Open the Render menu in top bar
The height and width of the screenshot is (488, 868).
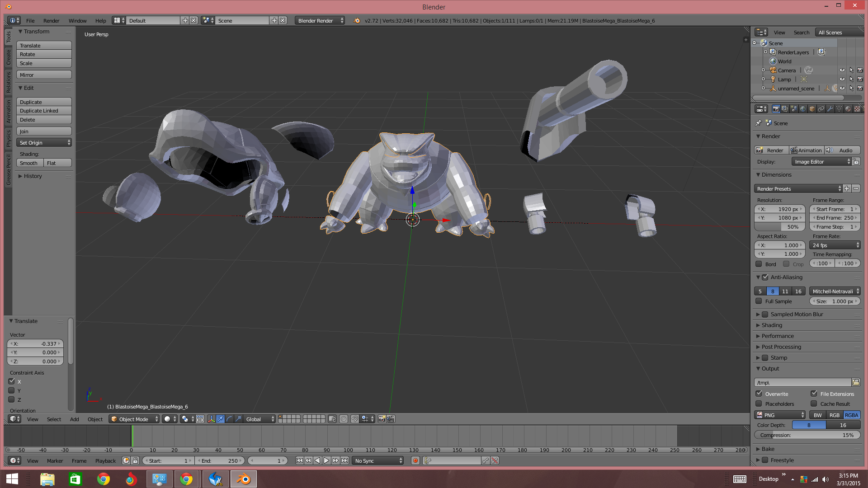51,20
